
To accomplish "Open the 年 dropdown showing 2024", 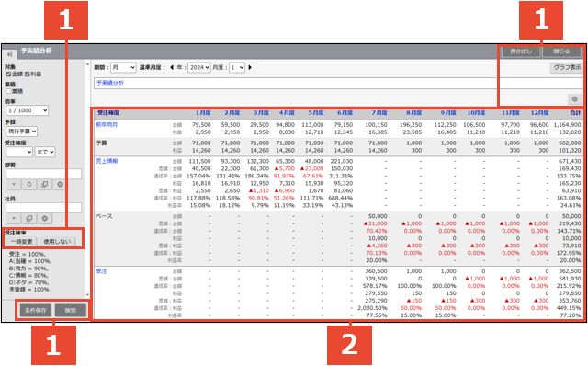I will (x=199, y=67).
